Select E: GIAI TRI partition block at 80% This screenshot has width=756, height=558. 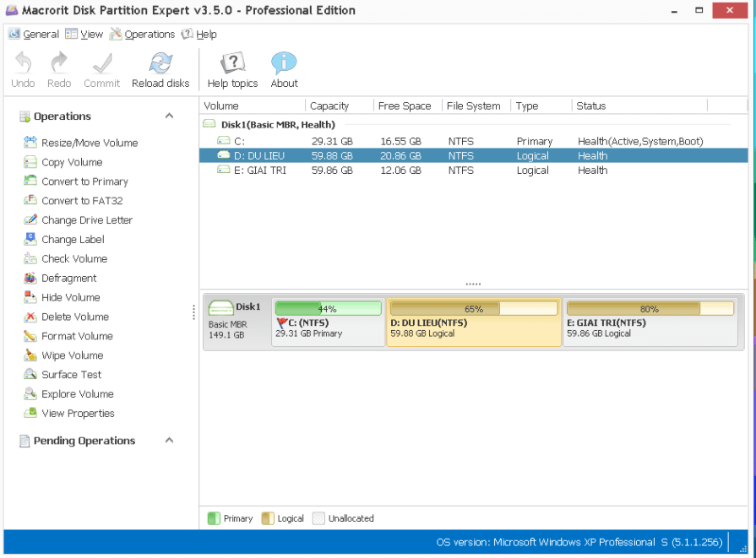click(x=650, y=322)
